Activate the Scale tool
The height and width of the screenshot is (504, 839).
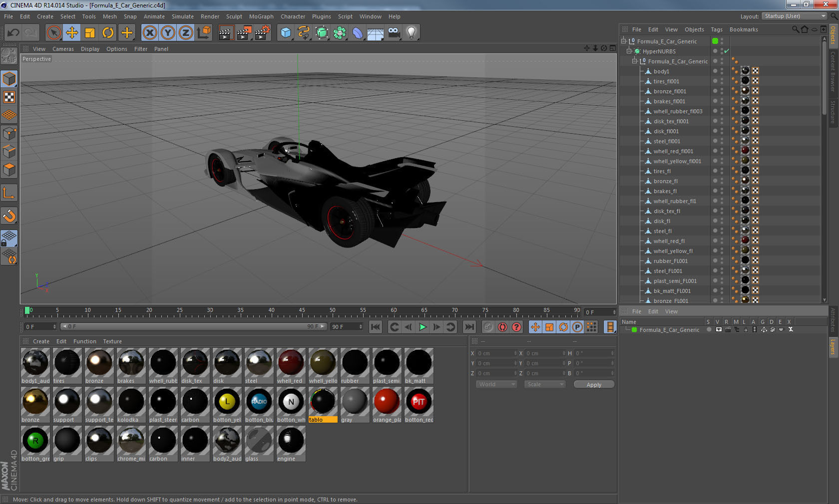[x=90, y=33]
